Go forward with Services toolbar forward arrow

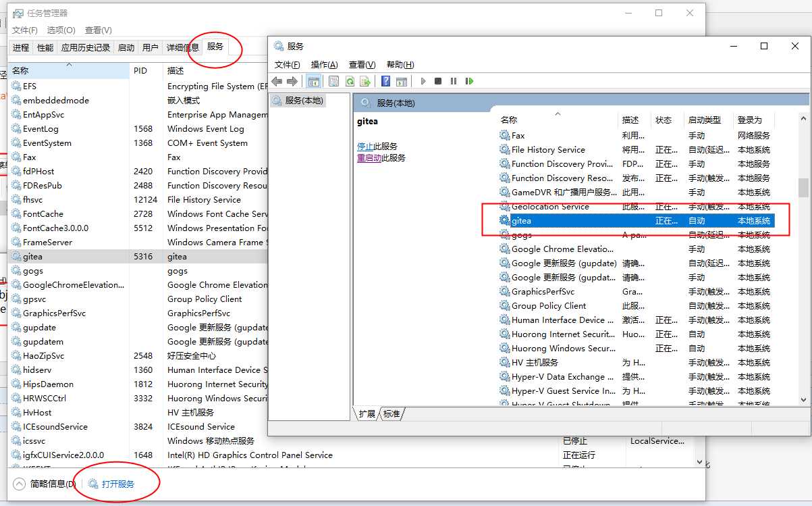tap(292, 81)
